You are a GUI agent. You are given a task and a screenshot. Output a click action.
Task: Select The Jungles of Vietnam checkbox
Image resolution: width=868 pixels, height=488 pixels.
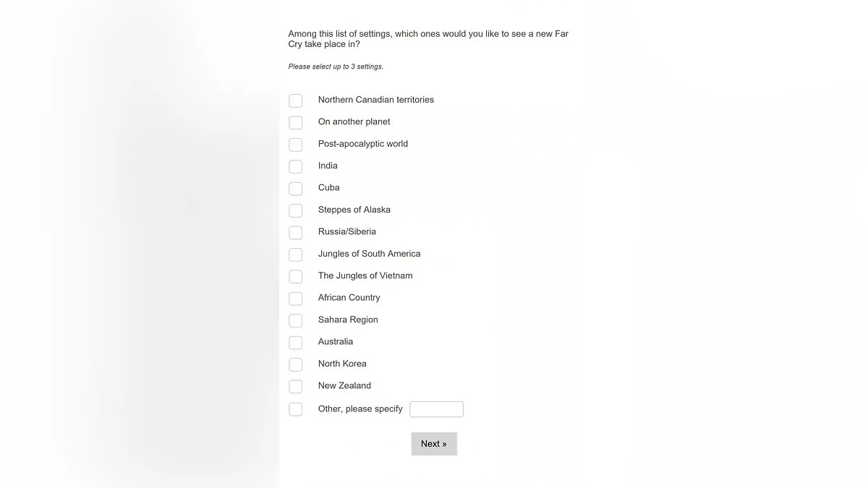tap(295, 276)
